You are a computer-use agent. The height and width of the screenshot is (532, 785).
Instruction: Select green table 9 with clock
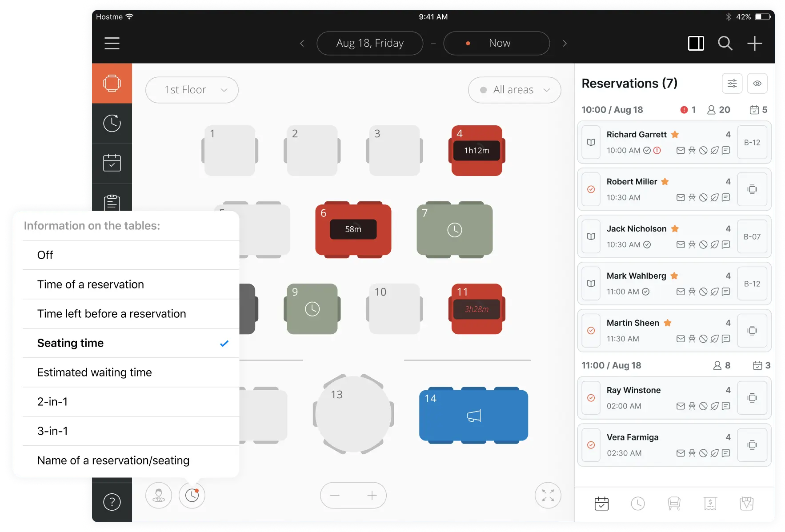pos(312,309)
